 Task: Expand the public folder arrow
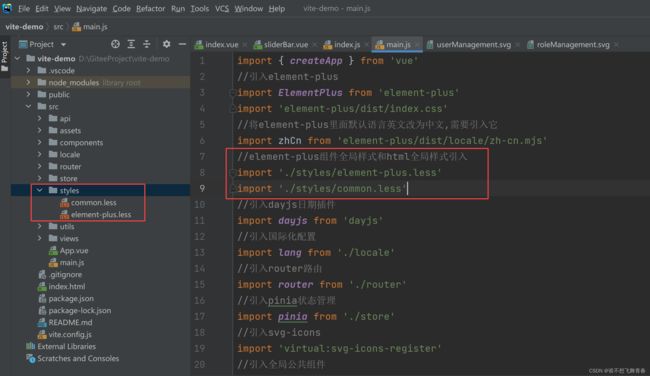tap(28, 95)
